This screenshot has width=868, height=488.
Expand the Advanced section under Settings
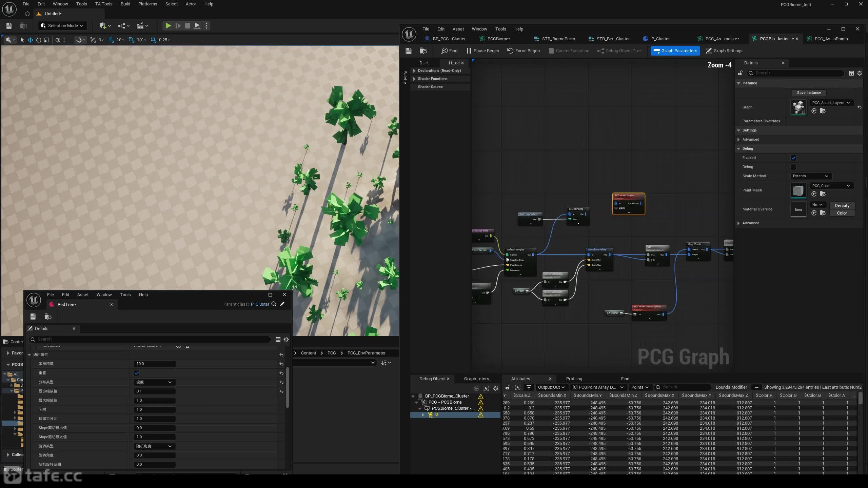(738, 140)
